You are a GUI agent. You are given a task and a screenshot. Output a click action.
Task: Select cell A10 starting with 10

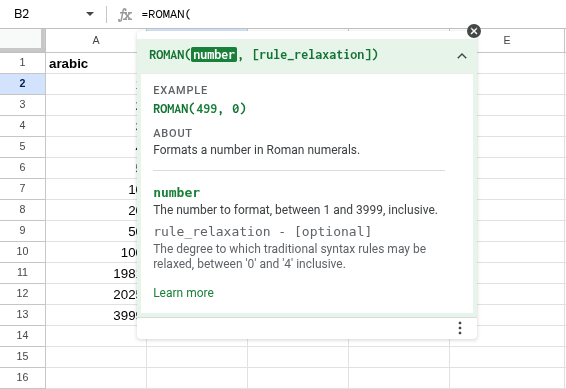click(91, 252)
